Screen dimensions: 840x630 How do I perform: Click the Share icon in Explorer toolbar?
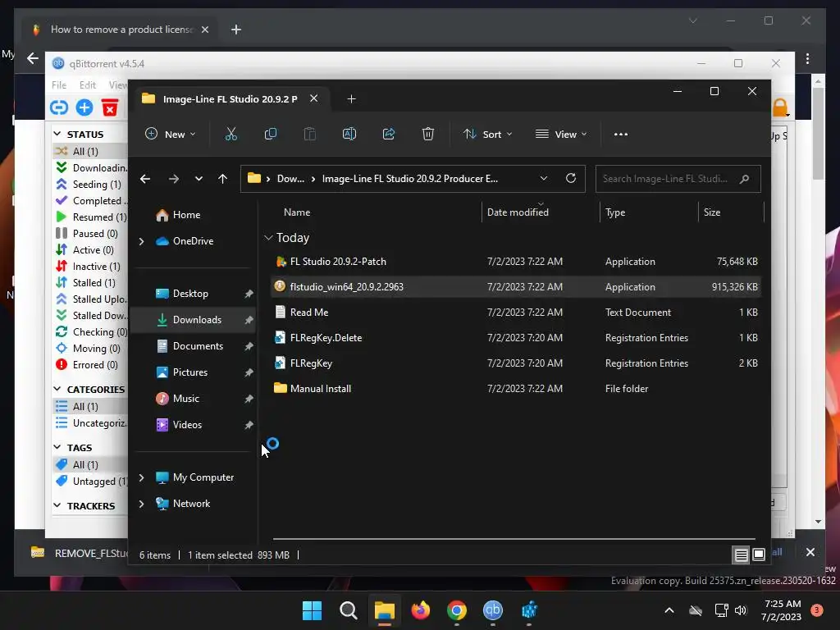click(x=388, y=134)
